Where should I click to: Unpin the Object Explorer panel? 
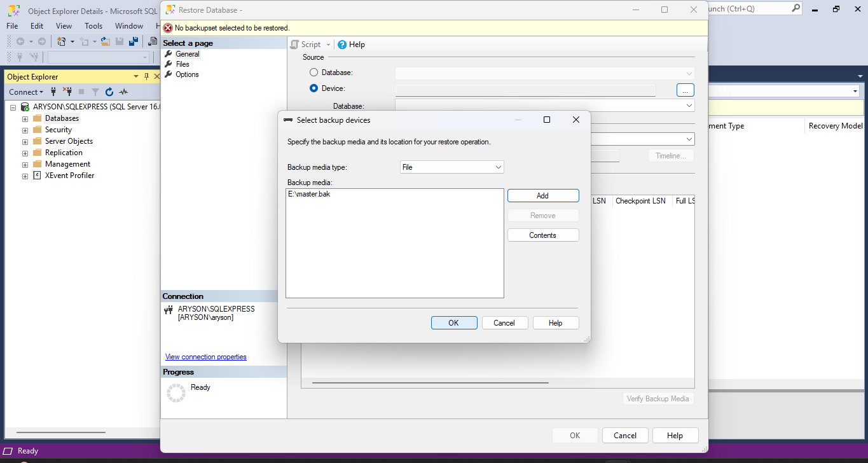point(147,76)
